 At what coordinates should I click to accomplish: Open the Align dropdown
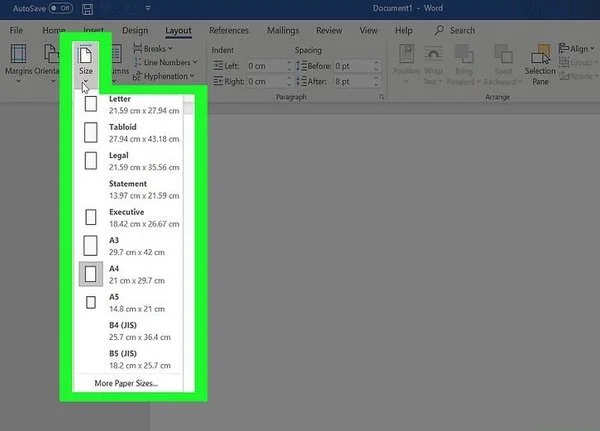577,49
